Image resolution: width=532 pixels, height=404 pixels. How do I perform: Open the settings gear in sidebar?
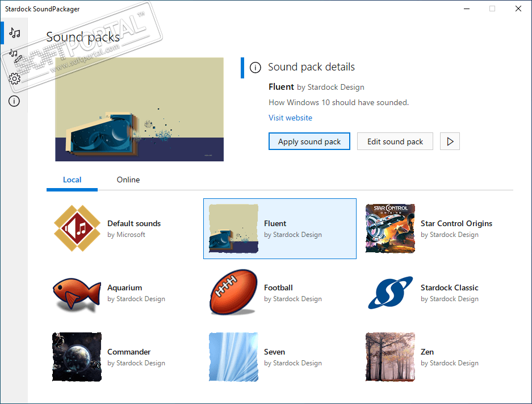(14, 79)
